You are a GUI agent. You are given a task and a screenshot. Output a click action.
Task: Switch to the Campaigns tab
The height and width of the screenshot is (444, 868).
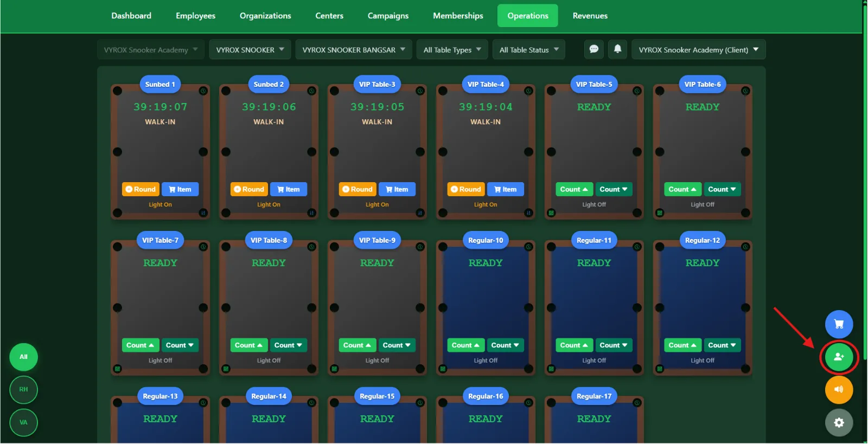[x=388, y=16]
